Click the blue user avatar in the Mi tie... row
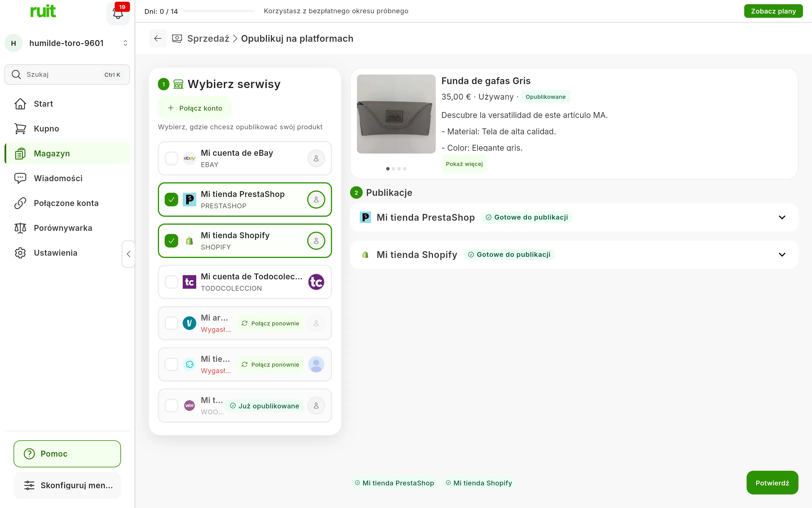The image size is (812, 508). pyautogui.click(x=316, y=365)
